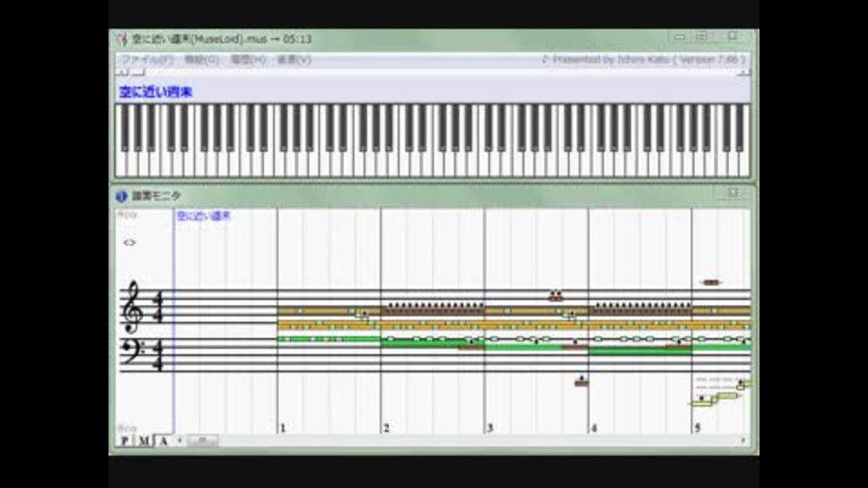Select the A tab of the score monitor
This screenshot has height=488, width=868.
coord(163,441)
